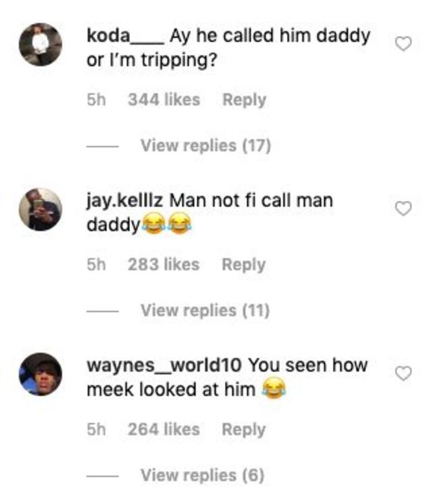This screenshot has width=448, height=500.
Task: Tap the heart next to jay.kelllz's comment
Action: 403,209
